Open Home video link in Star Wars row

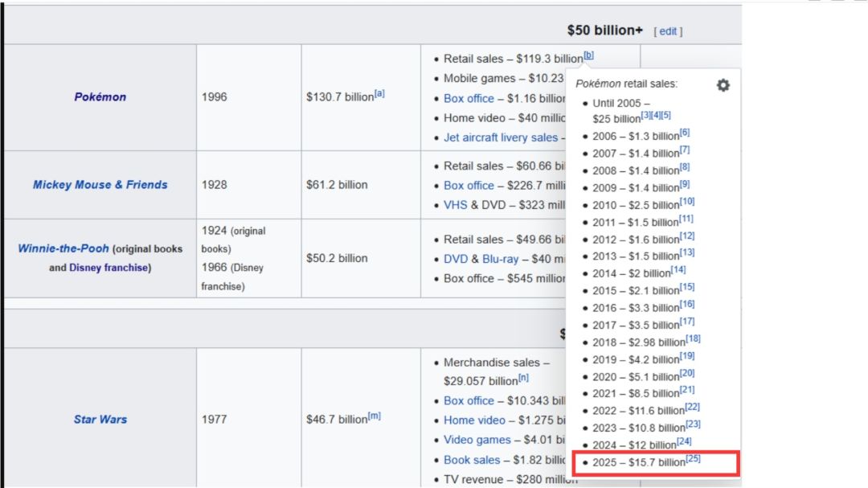pyautogui.click(x=474, y=420)
